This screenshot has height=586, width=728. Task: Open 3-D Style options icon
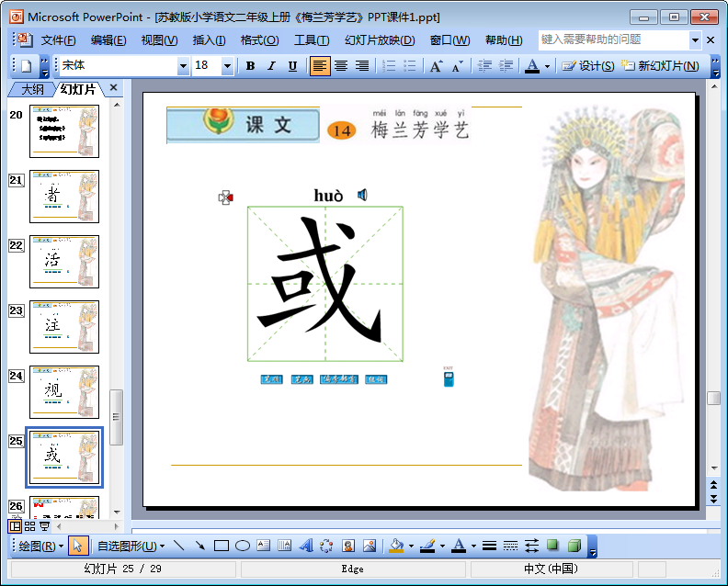tap(574, 546)
